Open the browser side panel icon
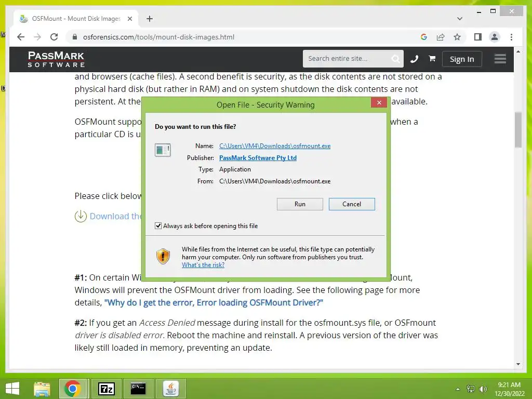Screen dimensions: 532x399 click(x=478, y=37)
